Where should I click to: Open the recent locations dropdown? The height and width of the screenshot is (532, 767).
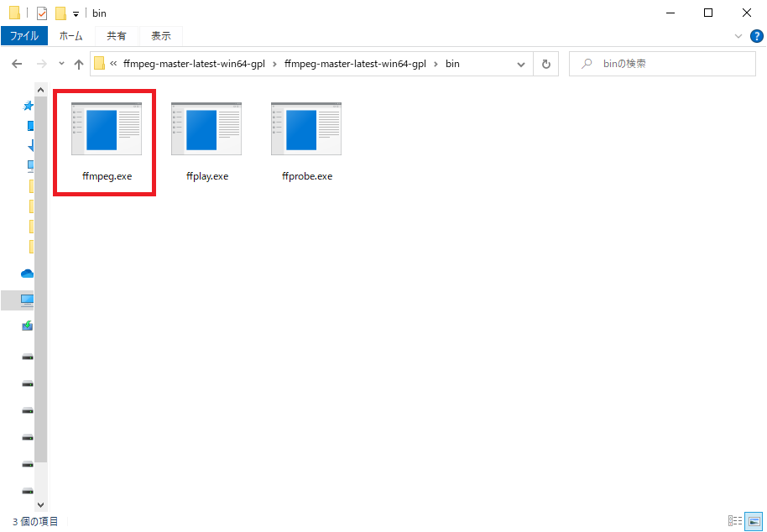point(61,64)
